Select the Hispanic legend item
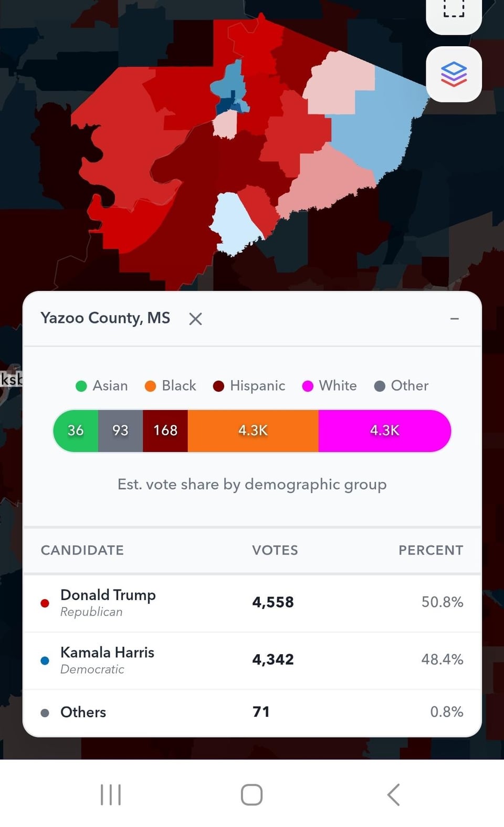The width and height of the screenshot is (504, 827). (x=249, y=386)
